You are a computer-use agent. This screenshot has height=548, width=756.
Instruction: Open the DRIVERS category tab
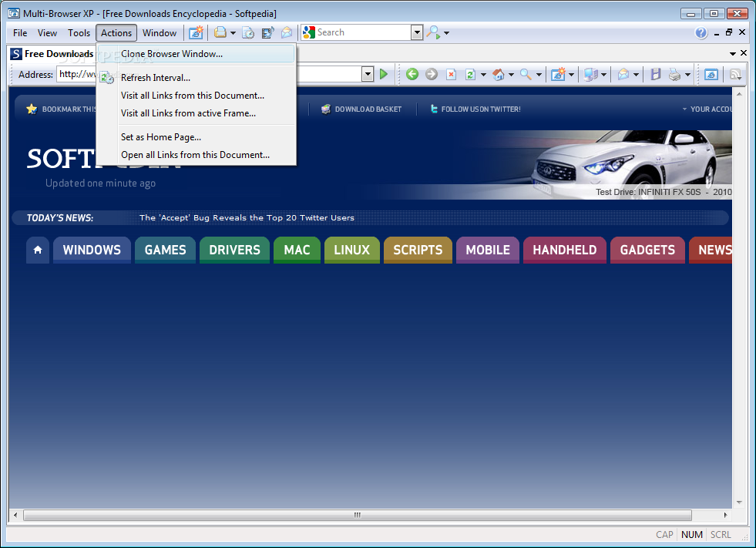pyautogui.click(x=234, y=250)
